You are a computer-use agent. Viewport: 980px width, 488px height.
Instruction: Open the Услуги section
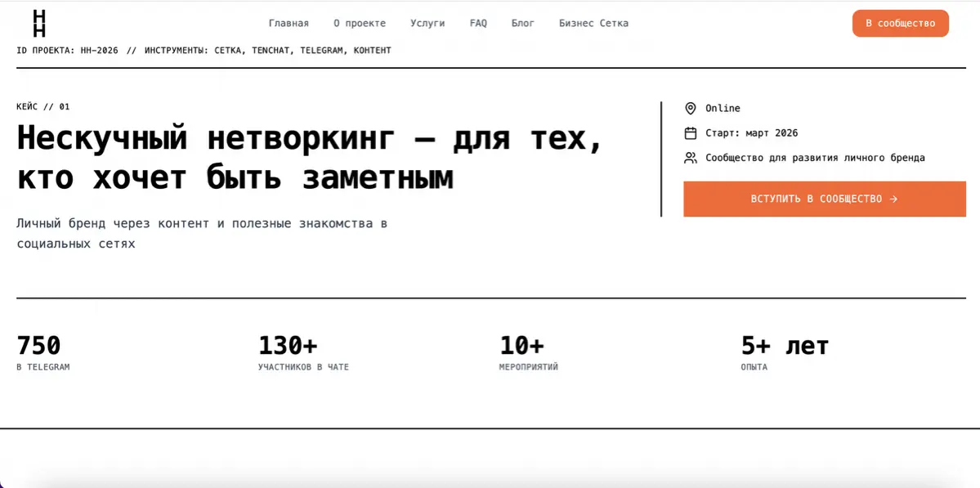[x=427, y=23]
